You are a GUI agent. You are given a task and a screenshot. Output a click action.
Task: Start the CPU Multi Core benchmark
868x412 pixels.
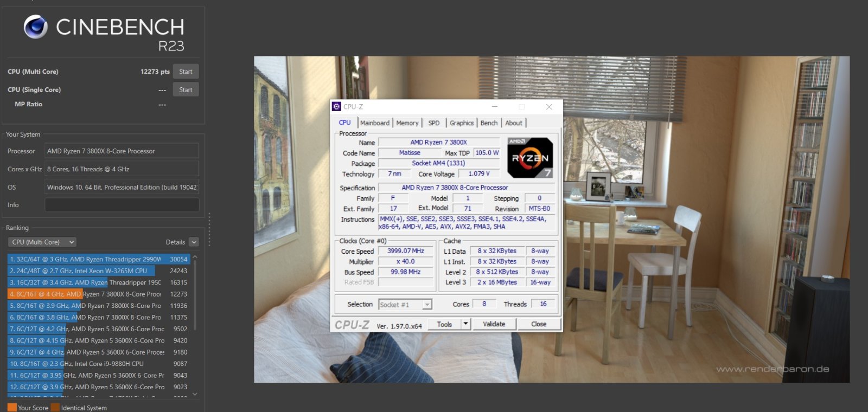point(186,72)
